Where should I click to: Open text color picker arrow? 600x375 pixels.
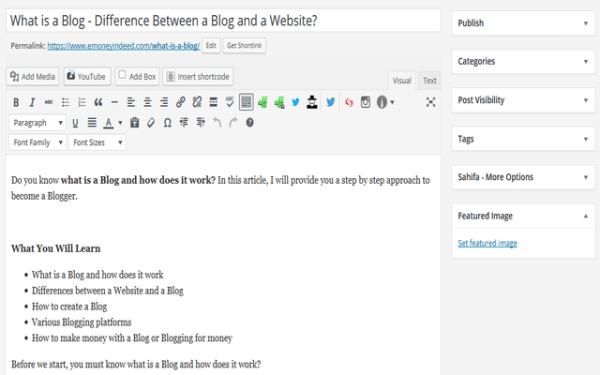[x=120, y=123]
